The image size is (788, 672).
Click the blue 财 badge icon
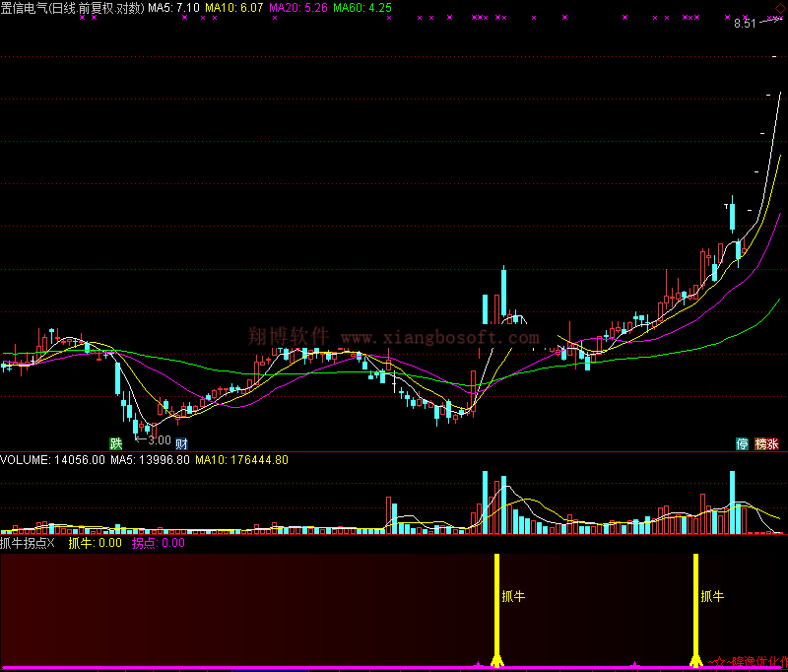(x=181, y=443)
